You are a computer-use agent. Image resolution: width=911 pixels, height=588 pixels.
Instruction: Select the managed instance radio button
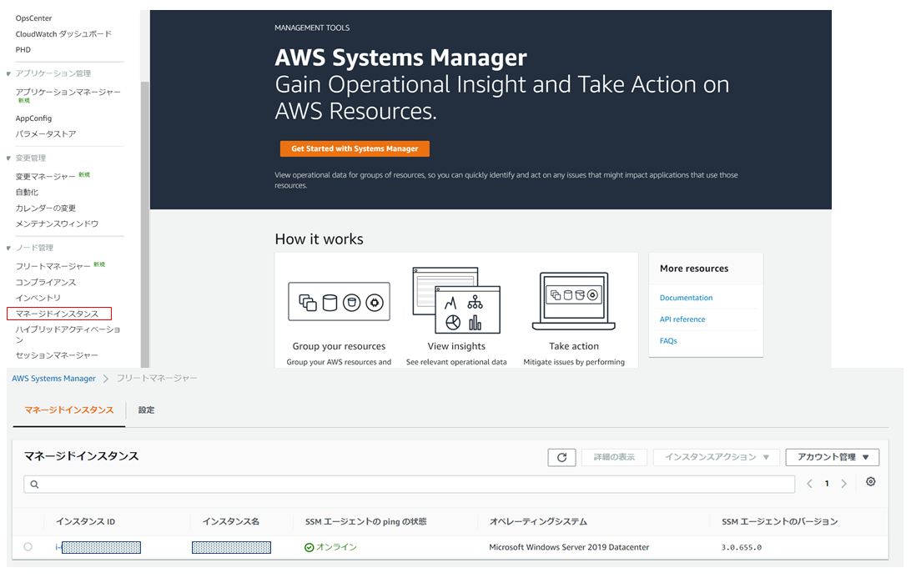[x=28, y=547]
